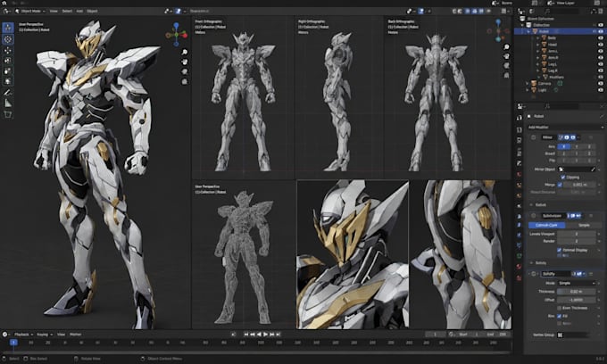Click zoom magnifier icon in main viewport

pos(185,52)
